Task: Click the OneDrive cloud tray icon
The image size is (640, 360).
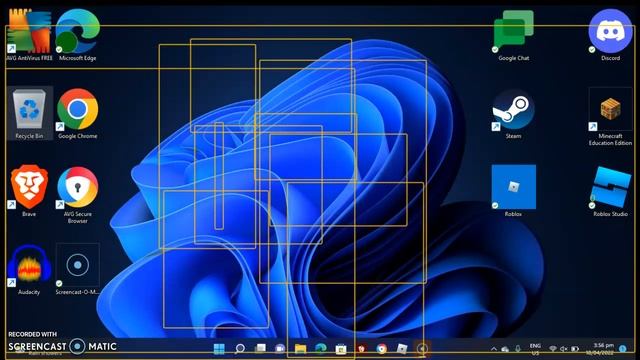Action: pos(505,349)
